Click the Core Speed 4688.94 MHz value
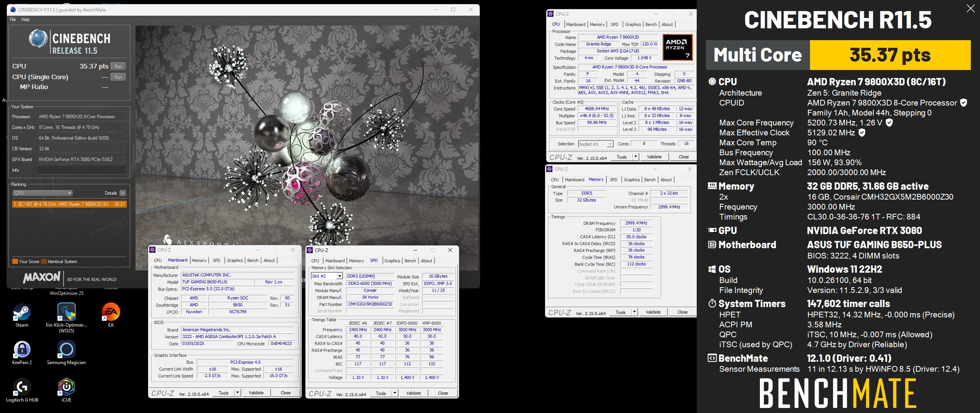This screenshot has height=413, width=980. click(x=596, y=109)
